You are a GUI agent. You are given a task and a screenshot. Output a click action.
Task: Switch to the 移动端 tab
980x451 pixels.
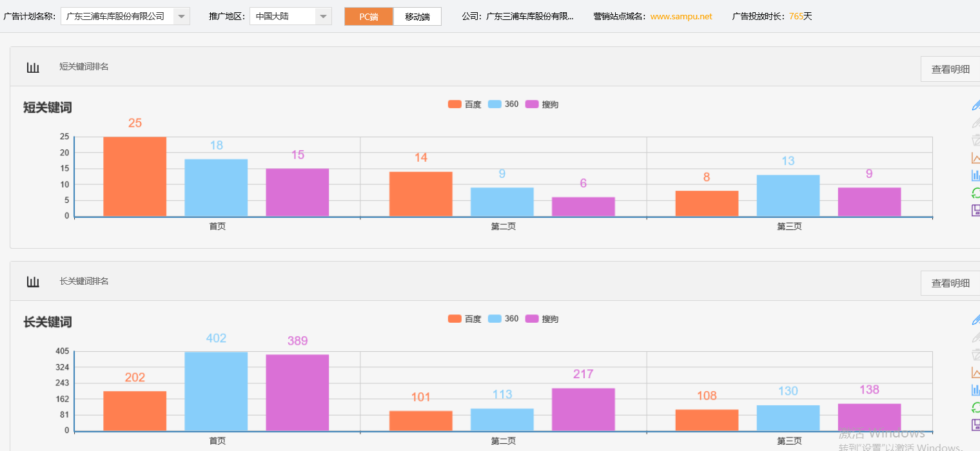point(416,17)
